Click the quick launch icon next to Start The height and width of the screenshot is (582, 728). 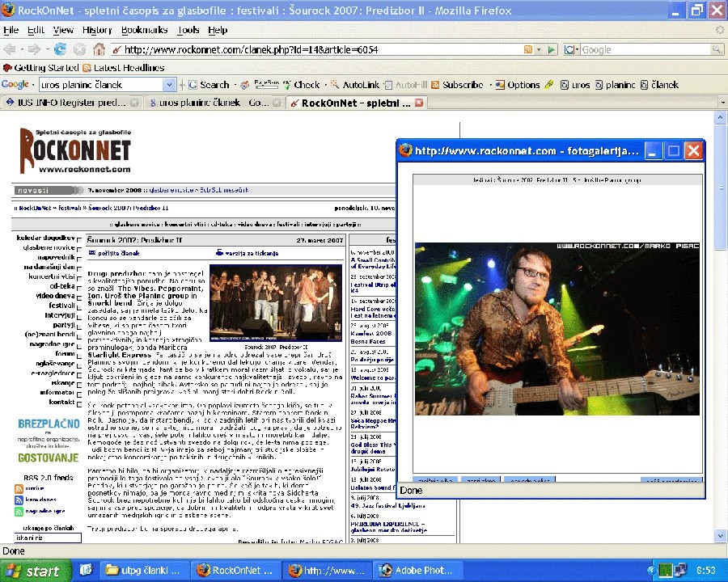coord(86,570)
